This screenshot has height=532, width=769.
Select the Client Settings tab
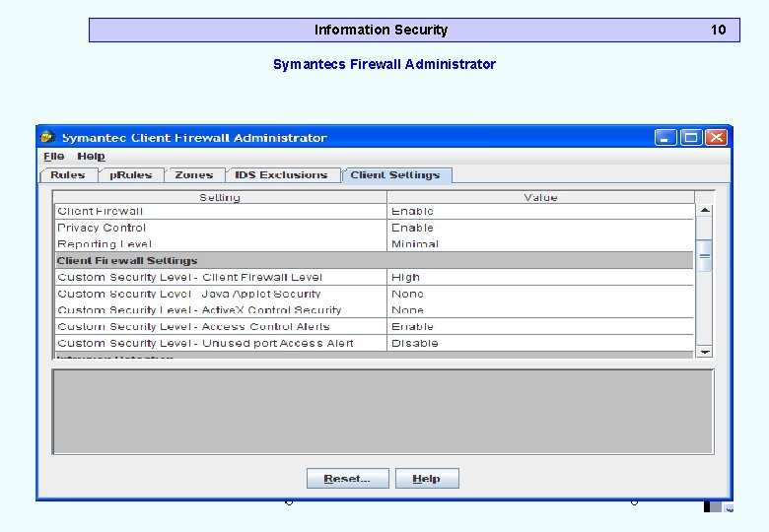[395, 175]
